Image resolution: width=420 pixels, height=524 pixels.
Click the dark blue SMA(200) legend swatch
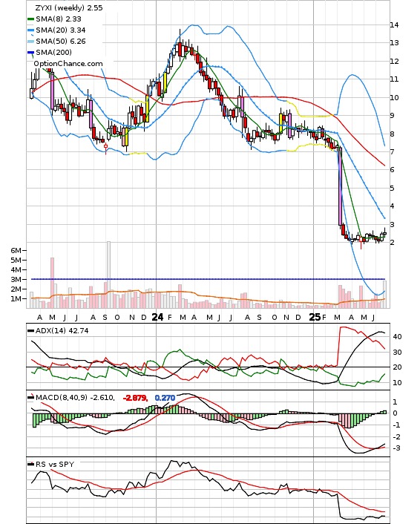(x=30, y=53)
